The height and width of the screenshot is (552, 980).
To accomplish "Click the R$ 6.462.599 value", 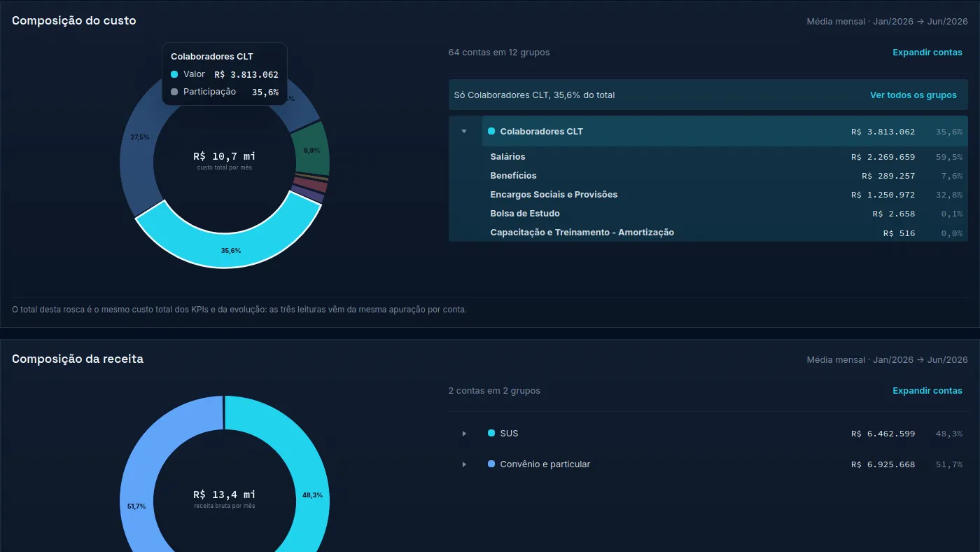I will point(883,434).
